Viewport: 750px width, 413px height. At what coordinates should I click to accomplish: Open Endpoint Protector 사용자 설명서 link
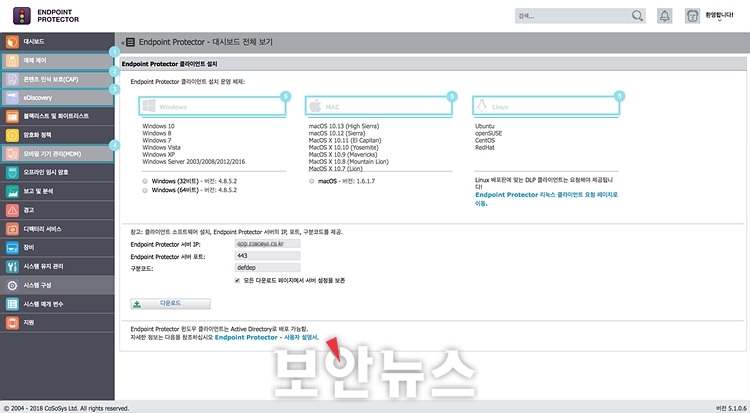266,337
